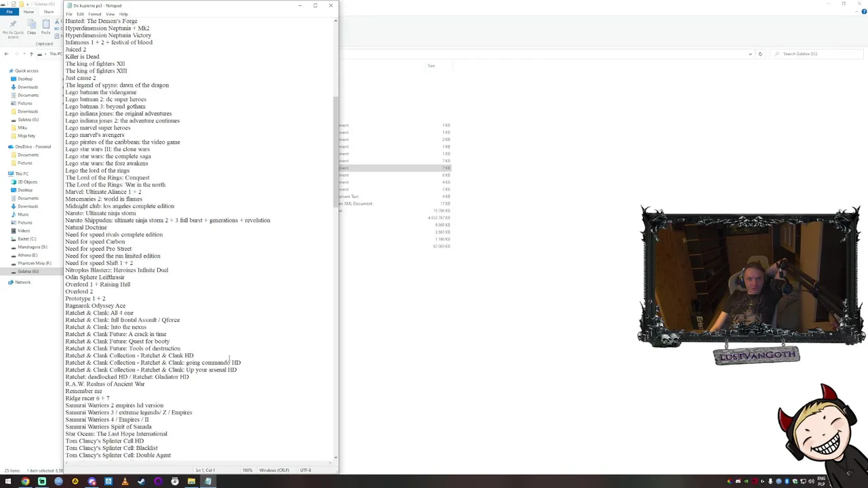868x488 pixels.
Task: Open Desktop under Quick access
Action: [x=25, y=79]
